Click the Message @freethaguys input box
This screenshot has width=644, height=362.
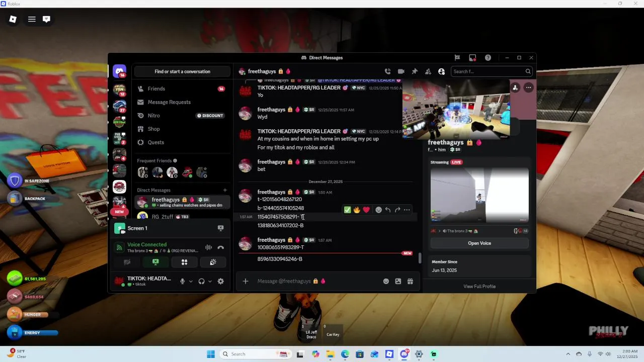pos(317,281)
